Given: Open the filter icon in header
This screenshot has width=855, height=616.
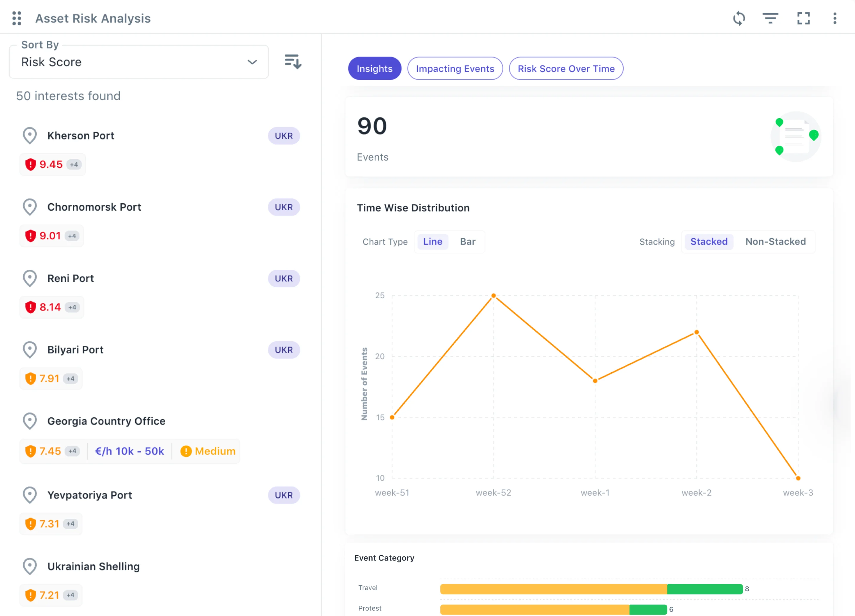Looking at the screenshot, I should (x=770, y=18).
